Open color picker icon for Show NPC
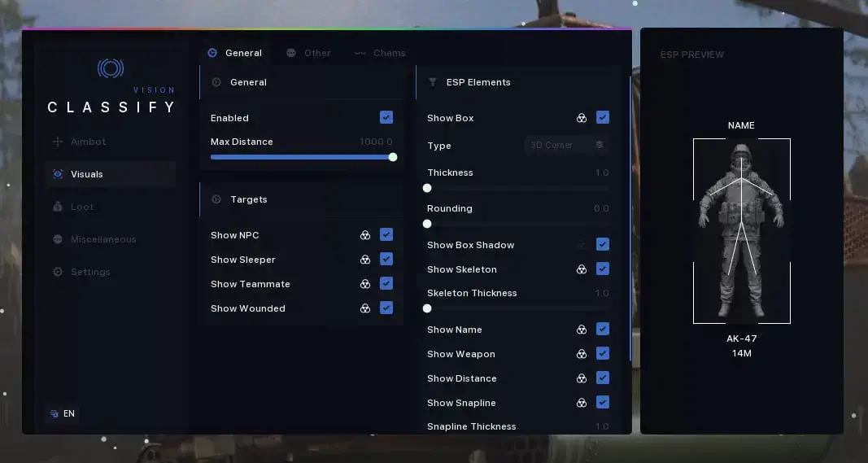The width and height of the screenshot is (868, 463). [365, 235]
